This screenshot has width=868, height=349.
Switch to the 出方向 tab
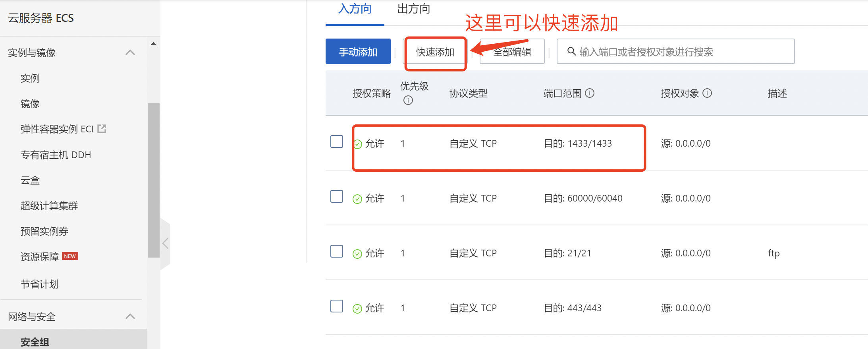tap(414, 9)
